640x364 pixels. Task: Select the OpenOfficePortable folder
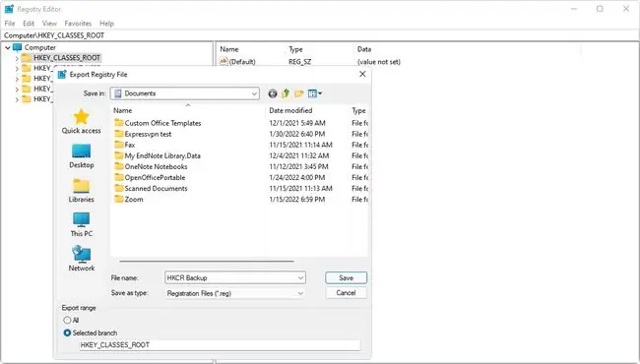[150, 177]
